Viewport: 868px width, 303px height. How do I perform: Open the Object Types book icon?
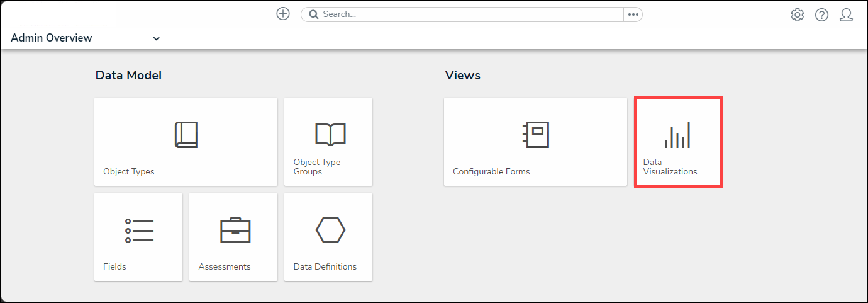coord(186,135)
